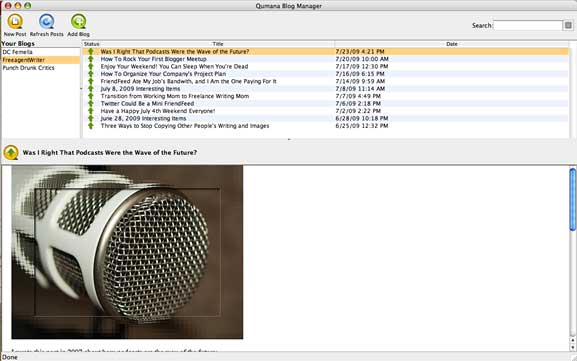
Task: Click the preview scrollbar down arrow
Action: pyautogui.click(x=572, y=347)
